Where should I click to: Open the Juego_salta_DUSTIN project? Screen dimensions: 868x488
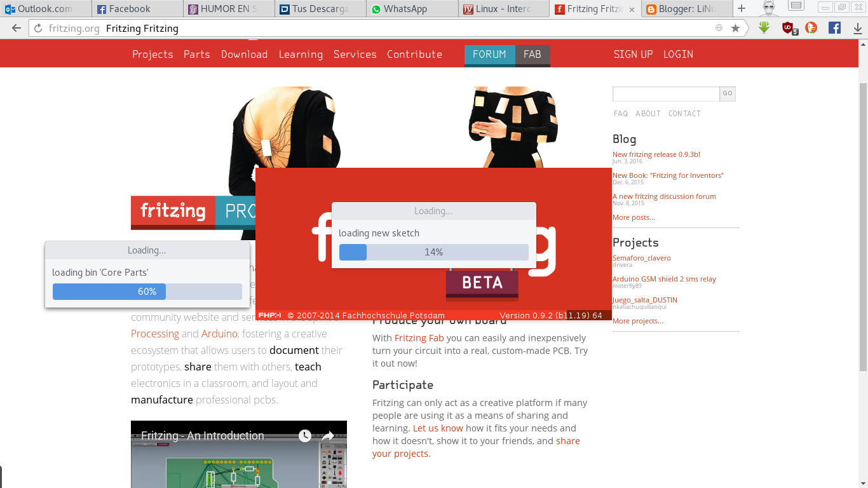pos(645,300)
